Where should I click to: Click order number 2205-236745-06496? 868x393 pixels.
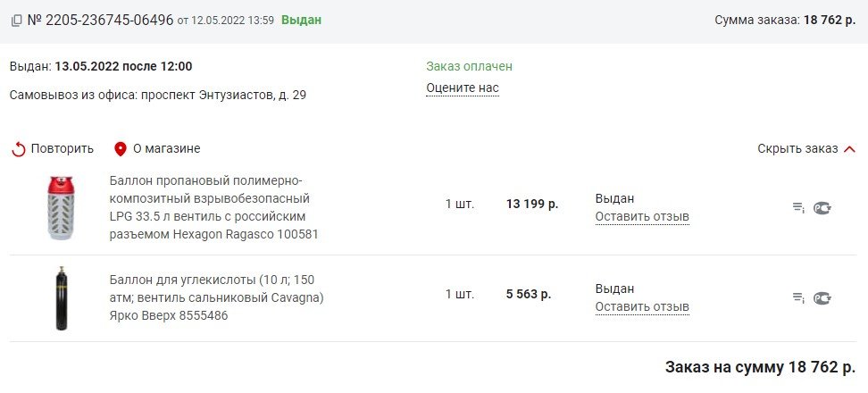point(100,20)
